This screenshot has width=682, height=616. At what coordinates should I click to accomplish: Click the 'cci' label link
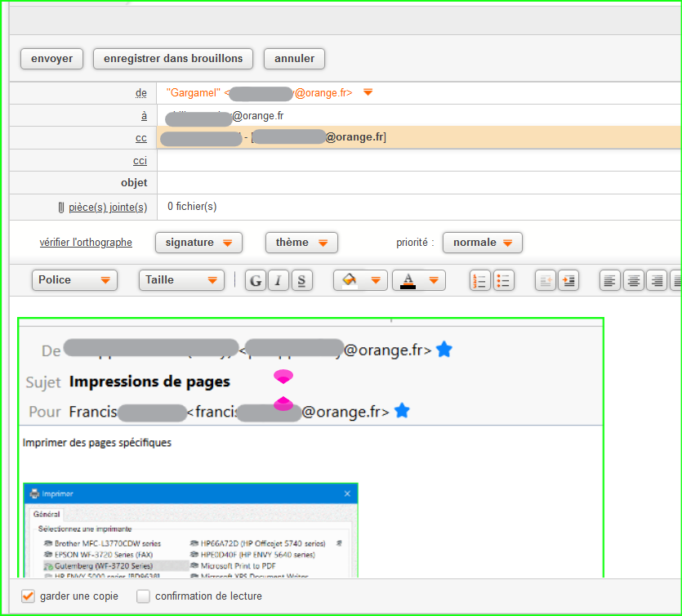point(140,160)
